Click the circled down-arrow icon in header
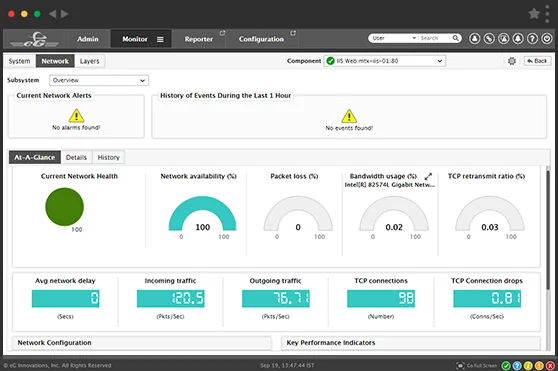This screenshot has height=371, width=558. pyautogui.click(x=547, y=38)
